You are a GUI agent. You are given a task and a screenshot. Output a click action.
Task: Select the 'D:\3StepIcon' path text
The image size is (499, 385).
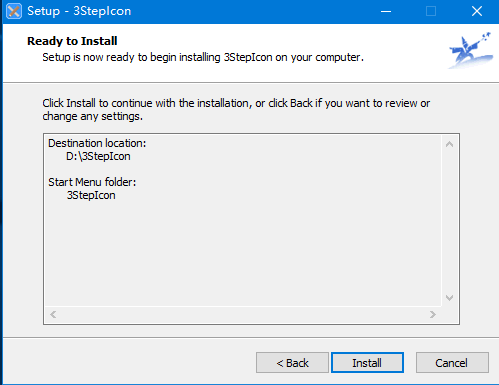point(98,156)
